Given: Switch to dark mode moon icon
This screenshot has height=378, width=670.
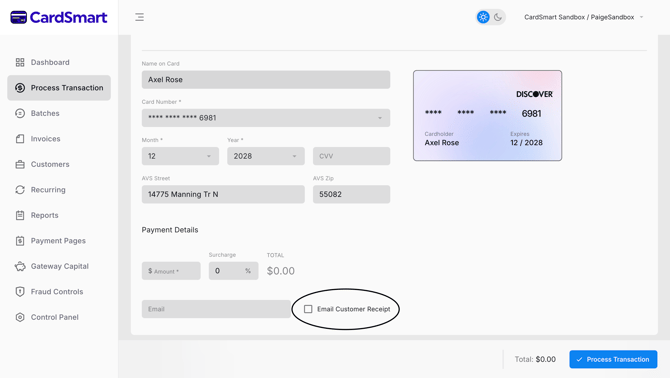Looking at the screenshot, I should 498,17.
